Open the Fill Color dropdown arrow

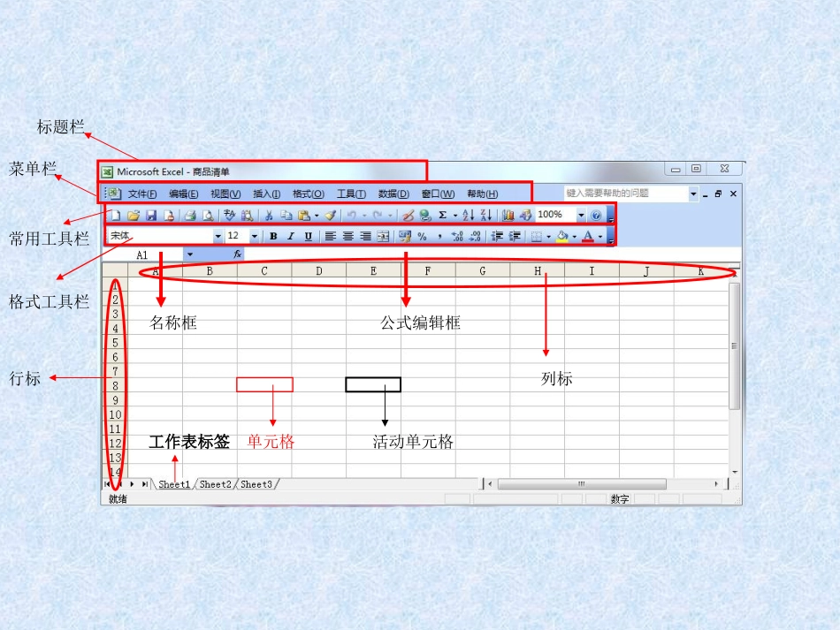(x=574, y=237)
